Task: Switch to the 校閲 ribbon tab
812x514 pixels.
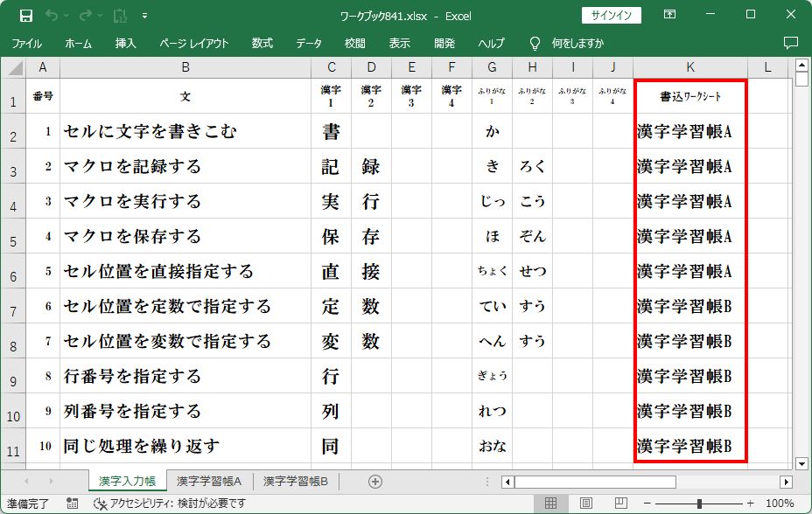Action: coord(354,44)
